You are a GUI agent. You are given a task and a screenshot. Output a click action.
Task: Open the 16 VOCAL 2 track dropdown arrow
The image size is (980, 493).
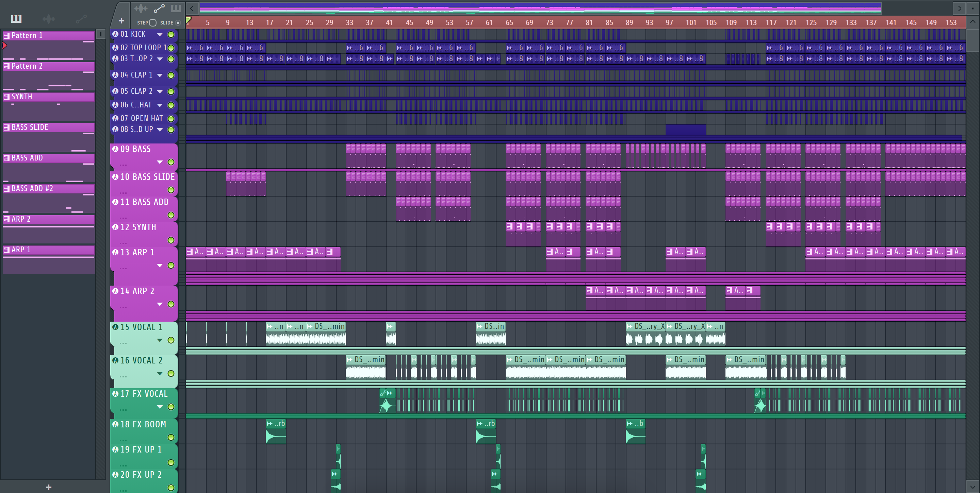[160, 374]
